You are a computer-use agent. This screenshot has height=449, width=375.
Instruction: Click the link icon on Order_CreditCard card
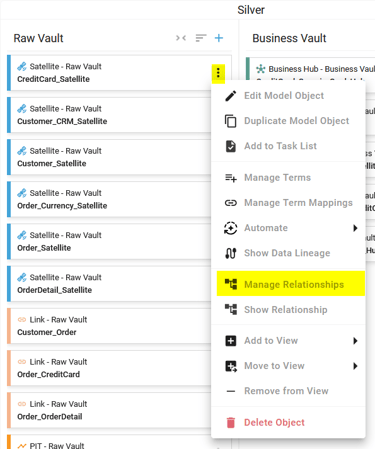coord(22,362)
